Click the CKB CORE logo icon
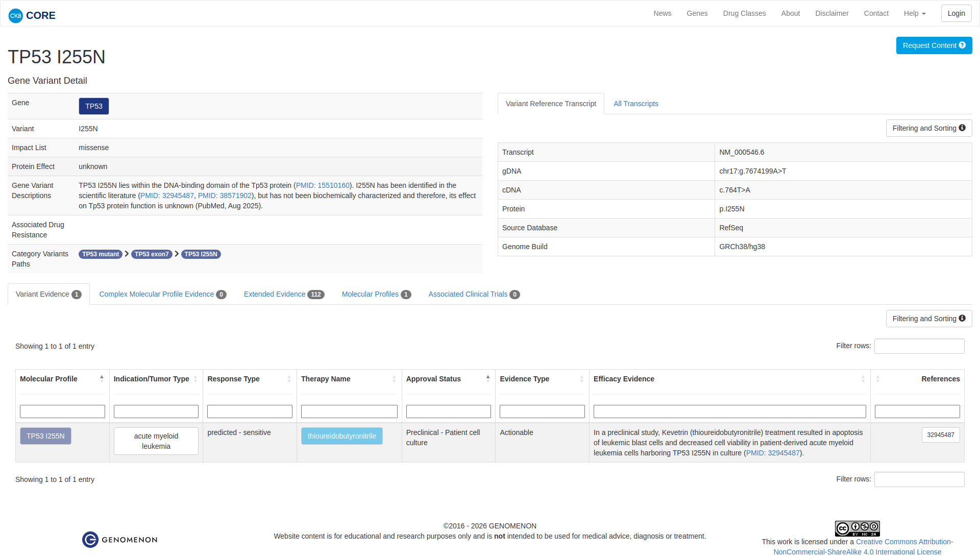980x557 pixels. click(x=16, y=15)
